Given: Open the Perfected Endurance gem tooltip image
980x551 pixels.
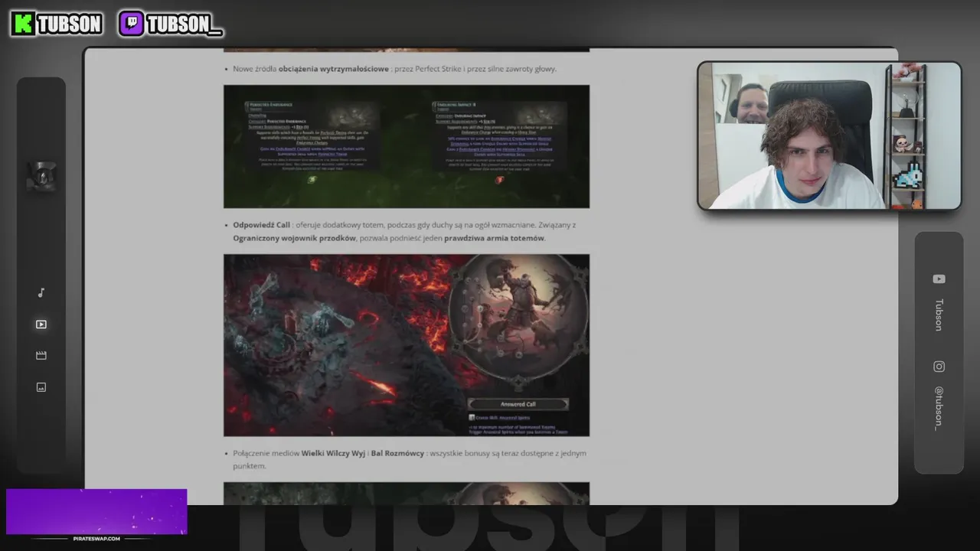Looking at the screenshot, I should [x=407, y=146].
